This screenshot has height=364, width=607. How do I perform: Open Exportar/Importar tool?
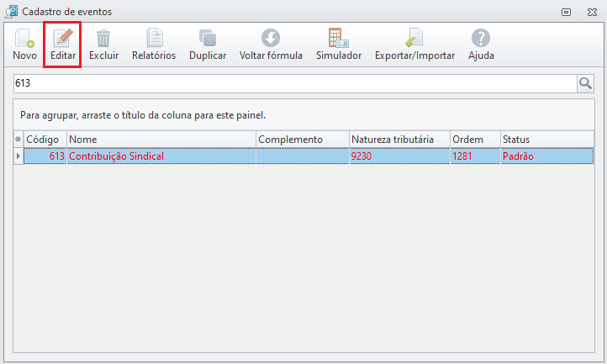coord(414,45)
